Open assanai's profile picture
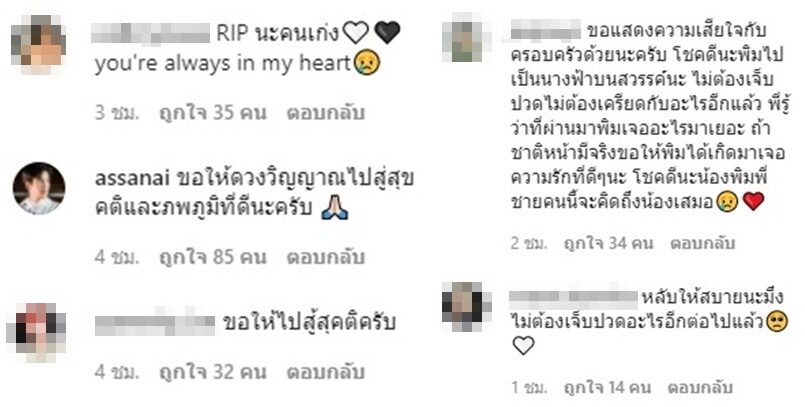The width and height of the screenshot is (805, 407). coord(39,188)
